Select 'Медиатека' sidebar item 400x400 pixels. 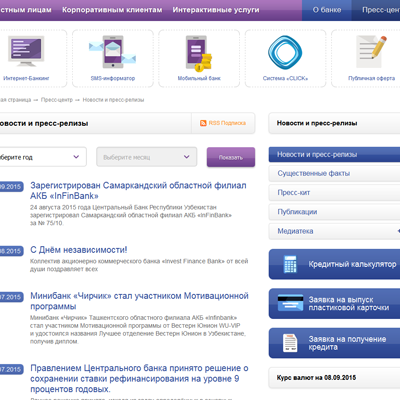[334, 231]
